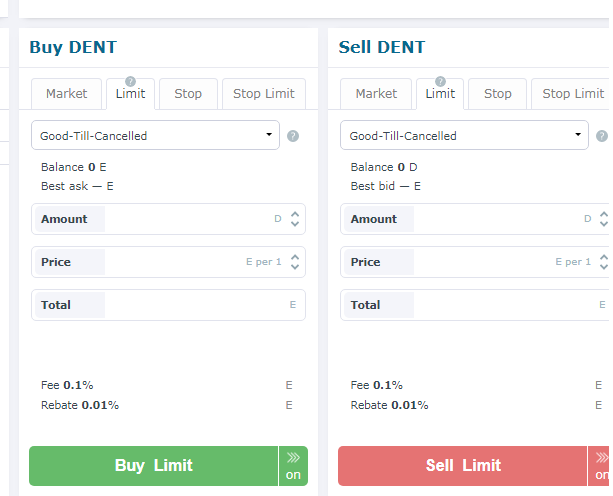Focus the Sell Total input field

click(x=477, y=305)
